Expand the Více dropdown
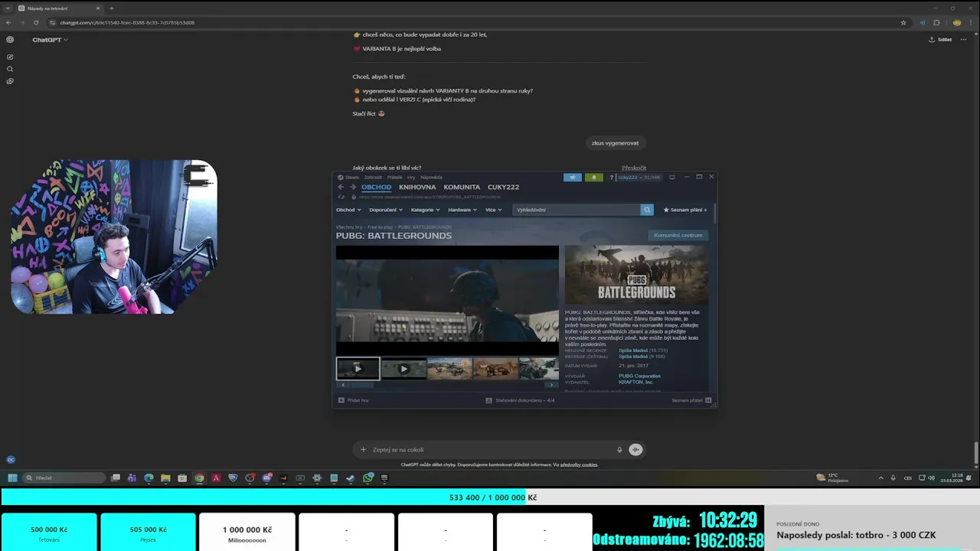 (x=493, y=210)
